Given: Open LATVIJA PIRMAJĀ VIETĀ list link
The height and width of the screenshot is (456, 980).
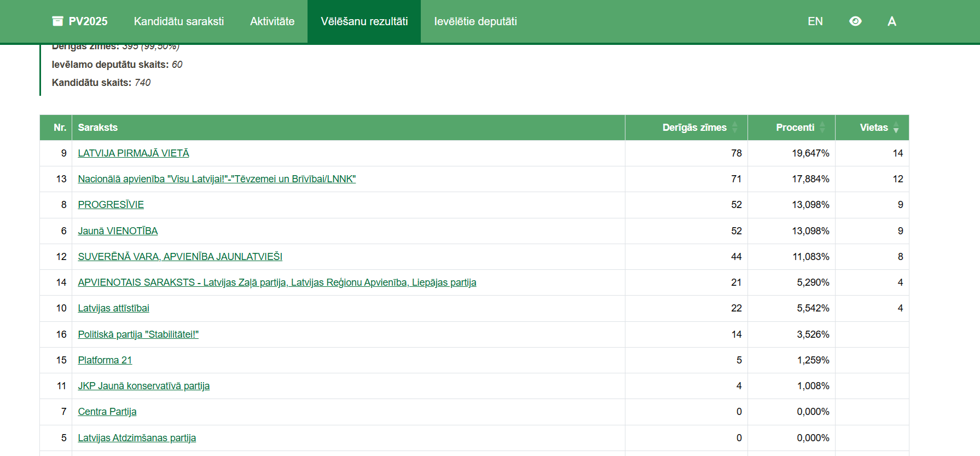Looking at the screenshot, I should click(134, 153).
